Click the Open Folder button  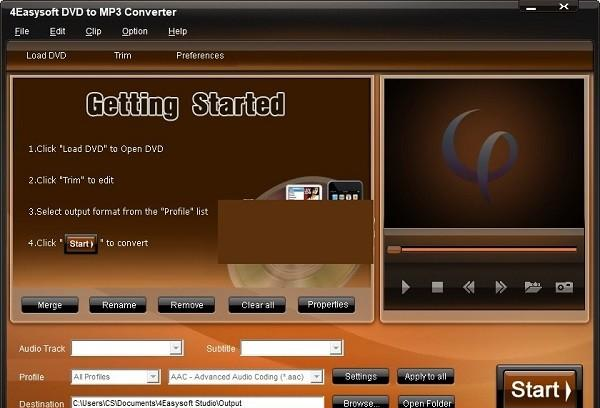pos(427,403)
